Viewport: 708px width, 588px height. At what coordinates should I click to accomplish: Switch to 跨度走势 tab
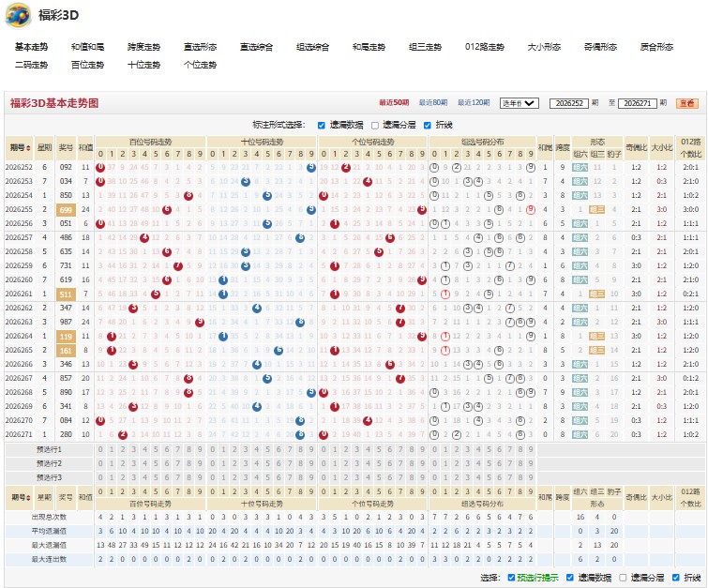(143, 47)
